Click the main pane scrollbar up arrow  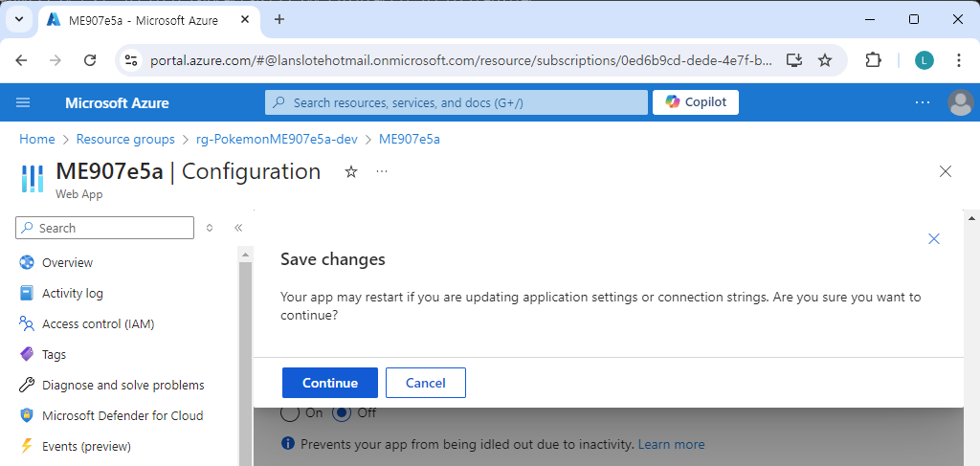(x=971, y=217)
